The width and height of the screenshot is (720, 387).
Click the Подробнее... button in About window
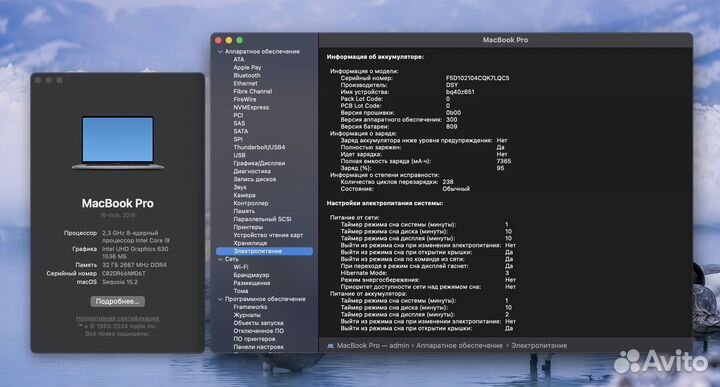click(x=118, y=302)
